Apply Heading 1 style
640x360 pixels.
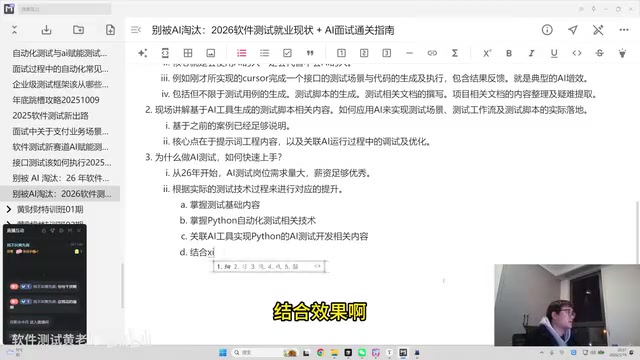tap(341, 53)
